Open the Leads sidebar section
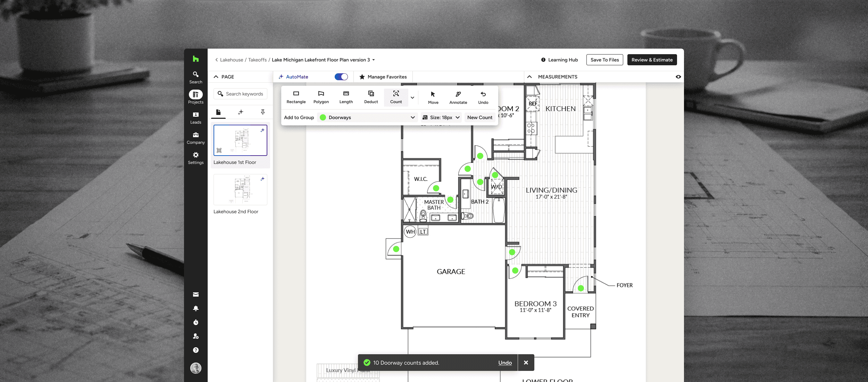868x382 pixels. 195,118
